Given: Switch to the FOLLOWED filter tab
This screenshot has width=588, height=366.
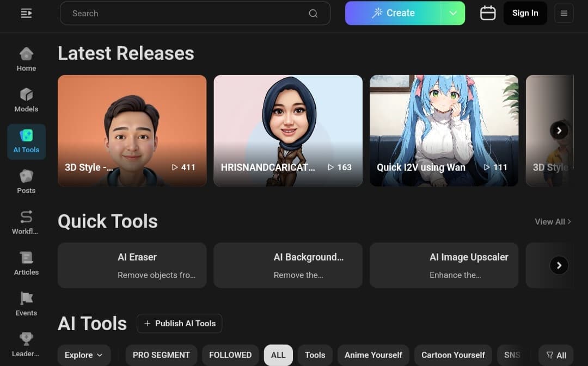Looking at the screenshot, I should 230,355.
